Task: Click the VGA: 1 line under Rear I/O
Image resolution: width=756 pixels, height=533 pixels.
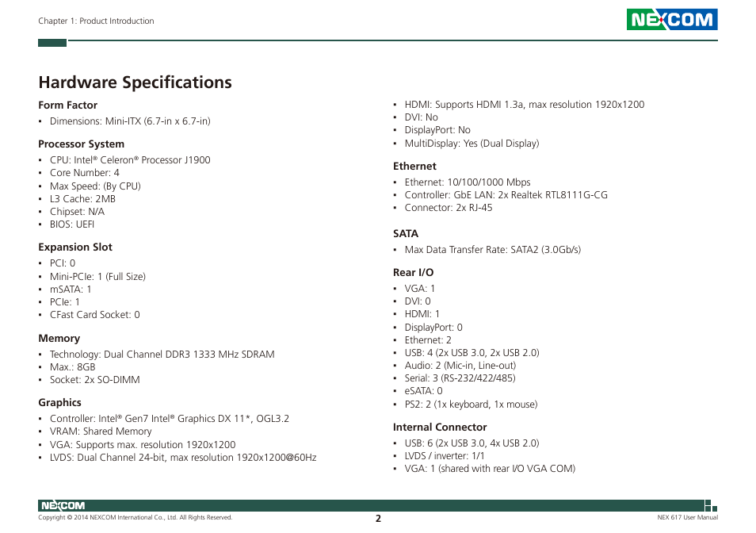Action: 419,289
